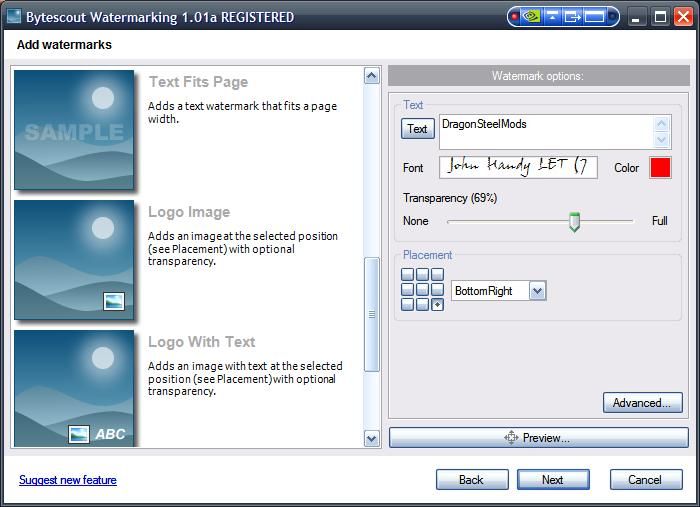Click the collapse-window icon in title bar toolbar

tap(553, 16)
